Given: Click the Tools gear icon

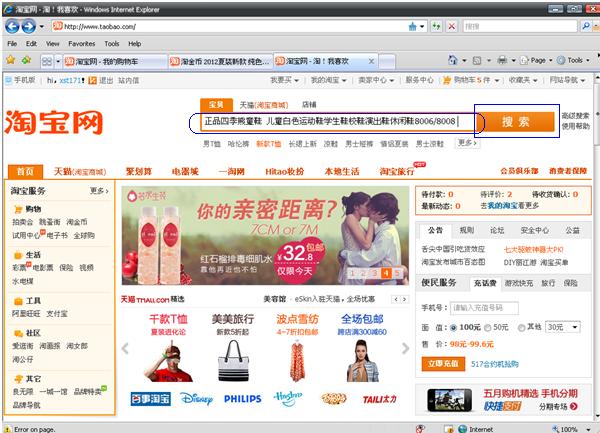Looking at the screenshot, I should [x=561, y=60].
